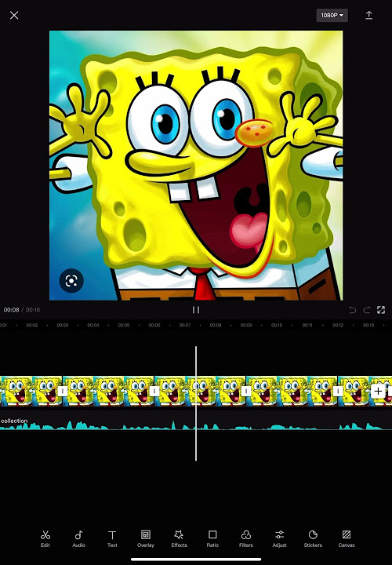This screenshot has width=392, height=565.
Task: Tap the transition marker at 00:03
Action: tap(63, 391)
